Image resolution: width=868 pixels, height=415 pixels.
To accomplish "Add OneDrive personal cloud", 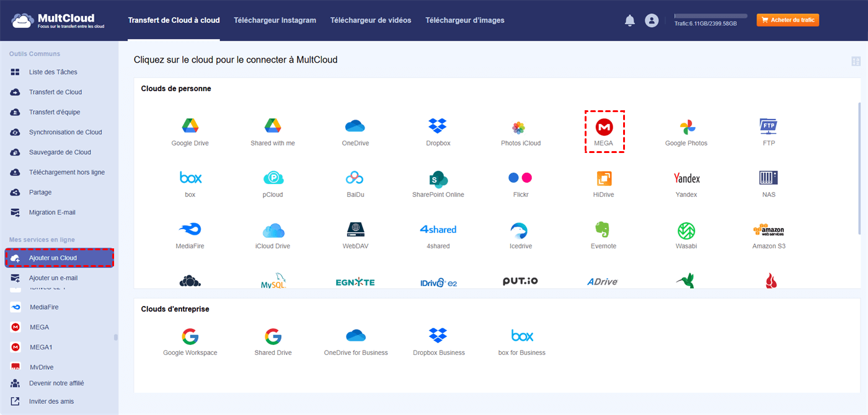I will (355, 132).
